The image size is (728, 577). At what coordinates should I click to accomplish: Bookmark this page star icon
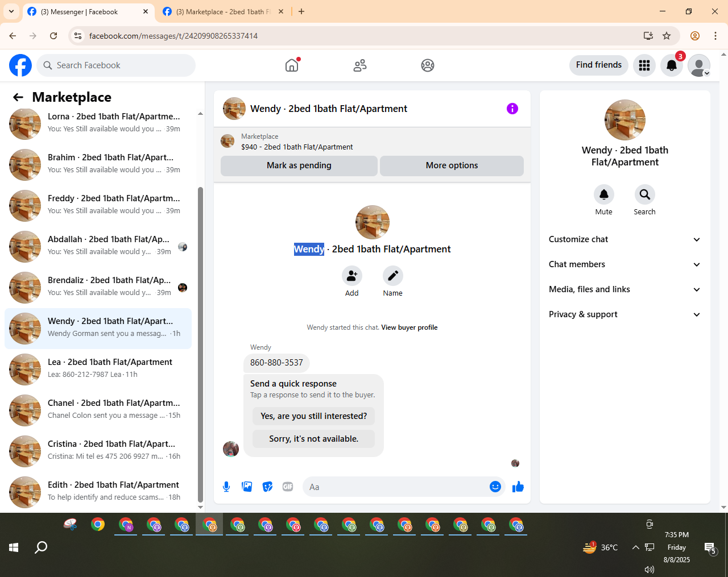point(667,36)
